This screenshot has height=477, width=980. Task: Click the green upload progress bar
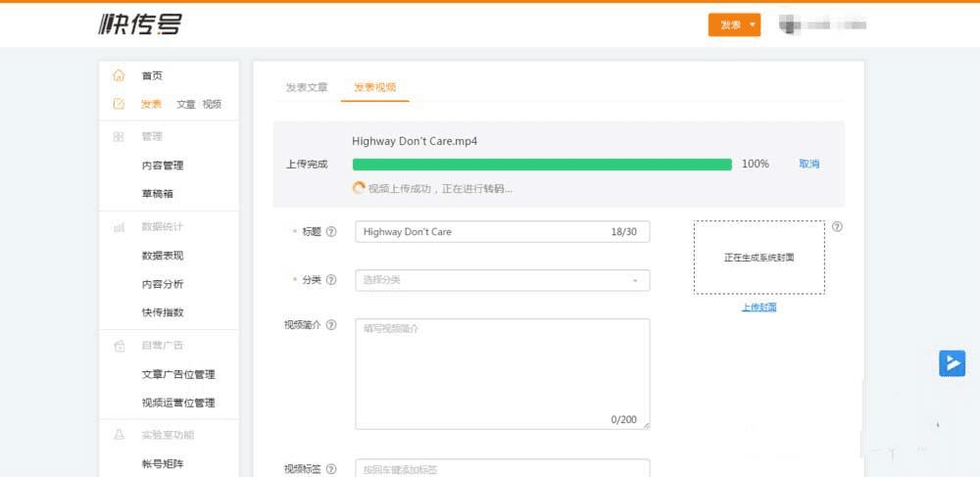[541, 165]
